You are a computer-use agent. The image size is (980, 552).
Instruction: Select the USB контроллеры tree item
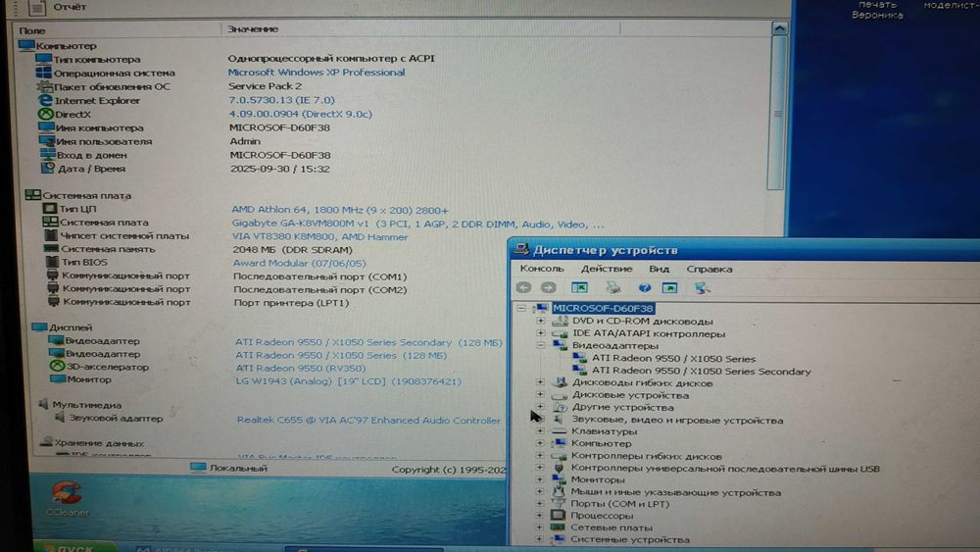click(725, 469)
